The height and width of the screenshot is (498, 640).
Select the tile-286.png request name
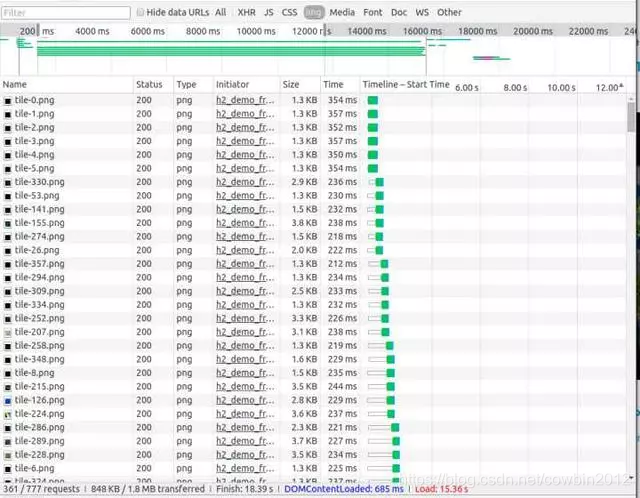[x=40, y=427]
